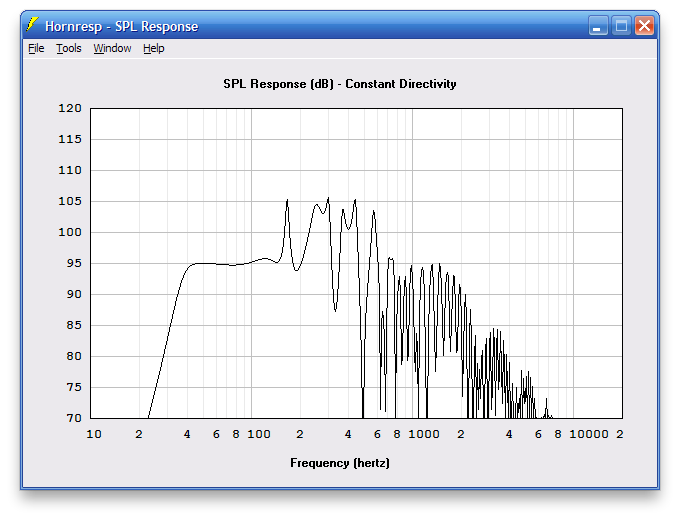Click the 115 dB axis value

[70, 139]
